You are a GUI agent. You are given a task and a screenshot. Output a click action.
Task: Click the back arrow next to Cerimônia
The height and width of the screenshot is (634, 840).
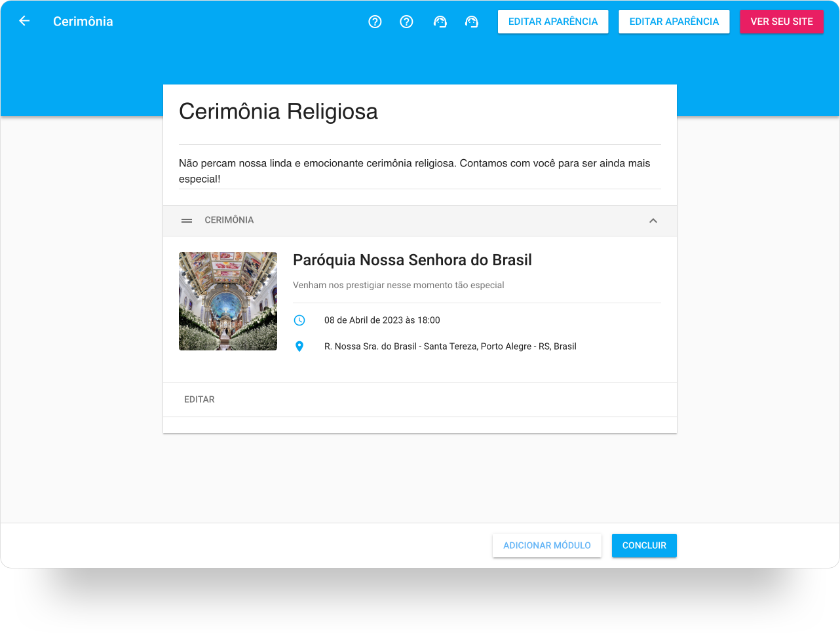click(x=24, y=21)
